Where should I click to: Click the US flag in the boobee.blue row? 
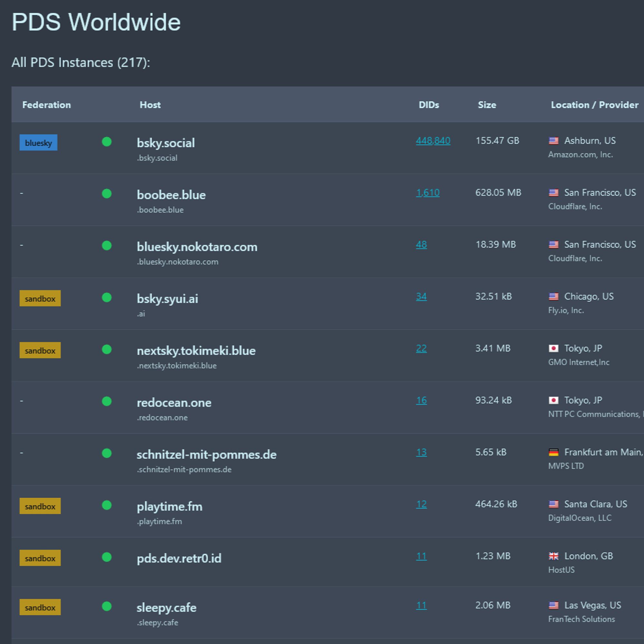[554, 193]
